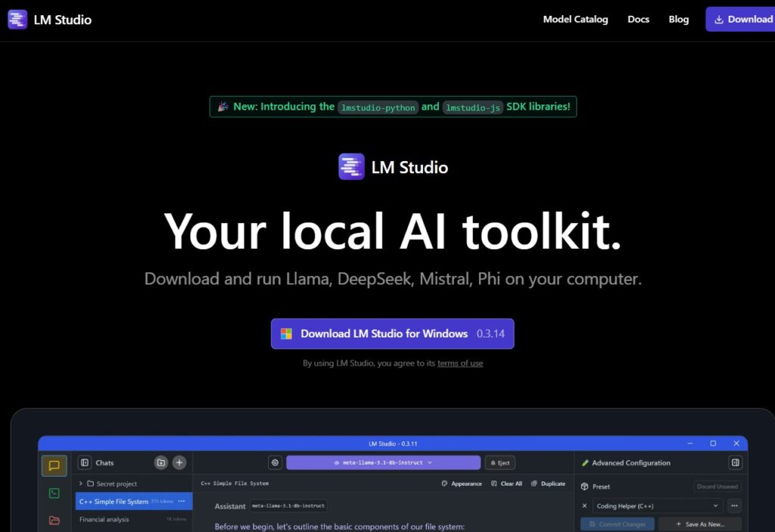Open the red models folder icon in sidebar
Viewport: 775px width, 532px height.
click(x=54, y=521)
